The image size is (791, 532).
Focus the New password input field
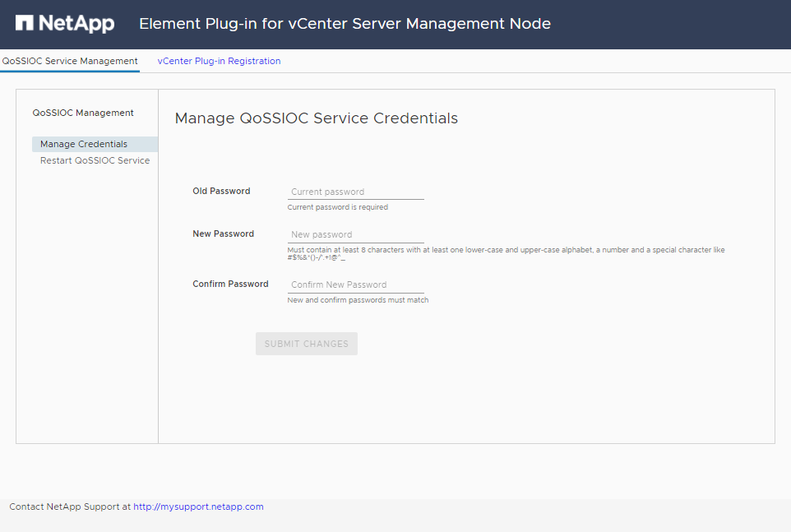[355, 234]
